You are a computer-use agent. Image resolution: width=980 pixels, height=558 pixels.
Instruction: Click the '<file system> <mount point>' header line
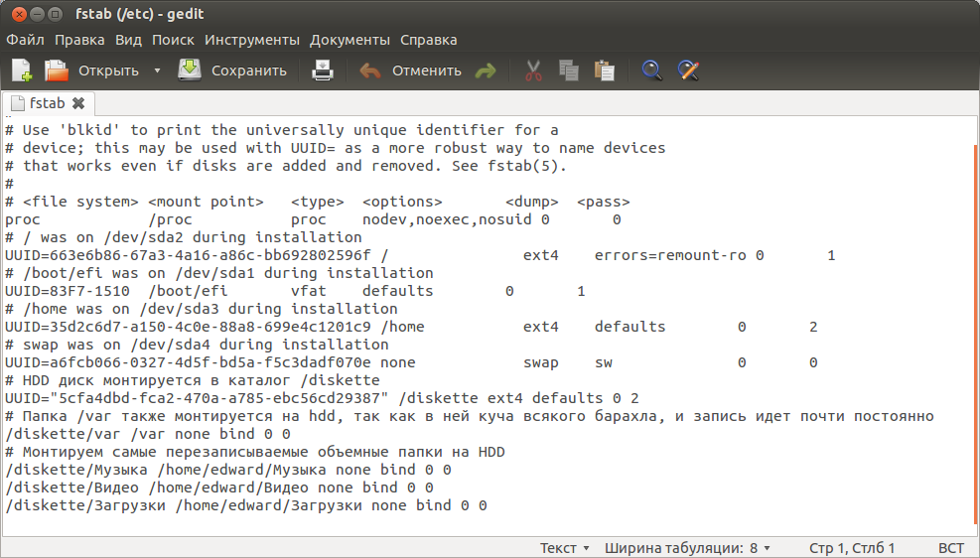[318, 202]
